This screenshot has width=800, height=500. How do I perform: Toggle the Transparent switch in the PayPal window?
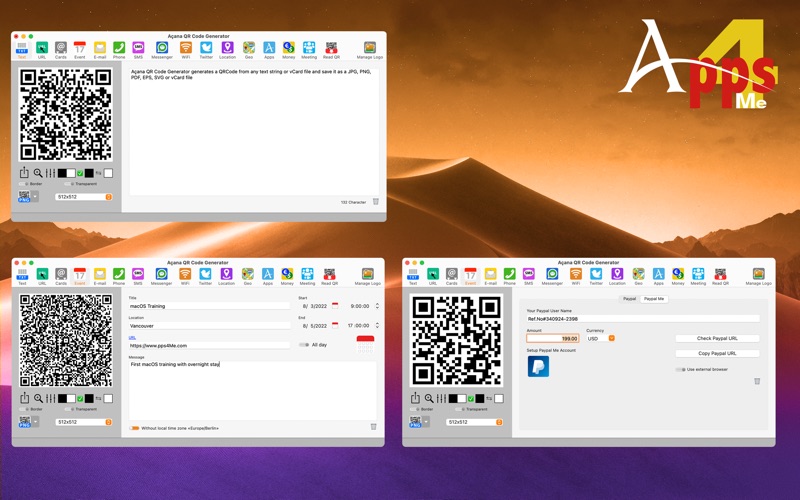(x=460, y=409)
